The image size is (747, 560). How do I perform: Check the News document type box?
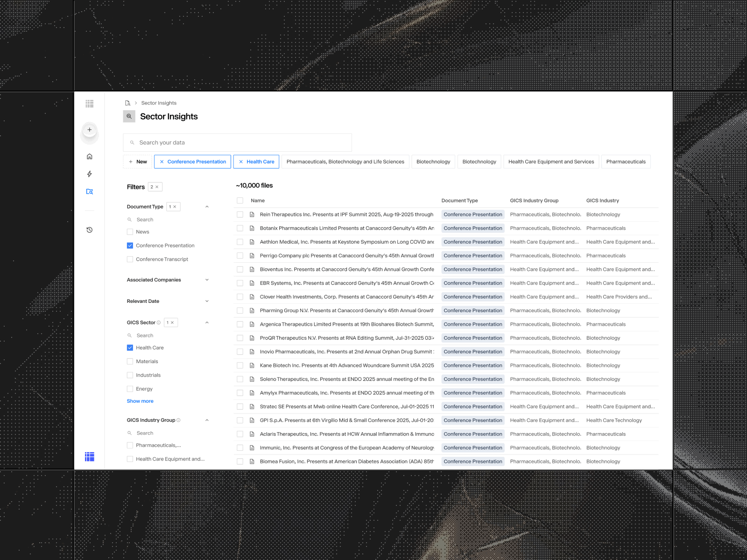point(130,232)
